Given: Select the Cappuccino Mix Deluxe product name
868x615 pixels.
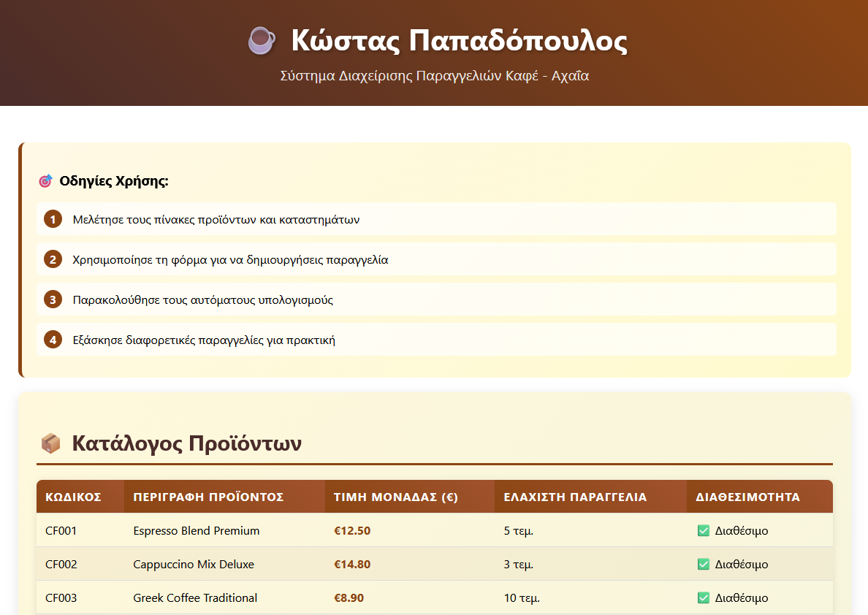Looking at the screenshot, I should pos(194,565).
